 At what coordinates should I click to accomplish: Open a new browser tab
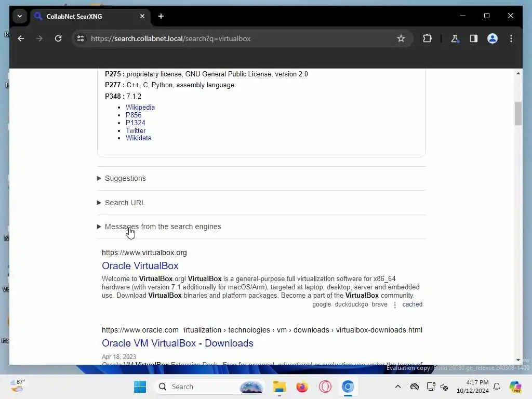click(161, 16)
